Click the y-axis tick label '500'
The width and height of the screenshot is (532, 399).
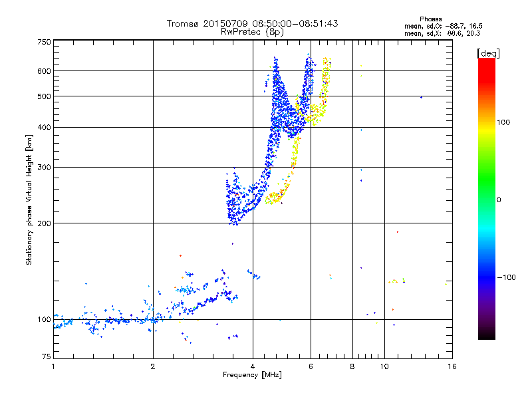coord(44,96)
